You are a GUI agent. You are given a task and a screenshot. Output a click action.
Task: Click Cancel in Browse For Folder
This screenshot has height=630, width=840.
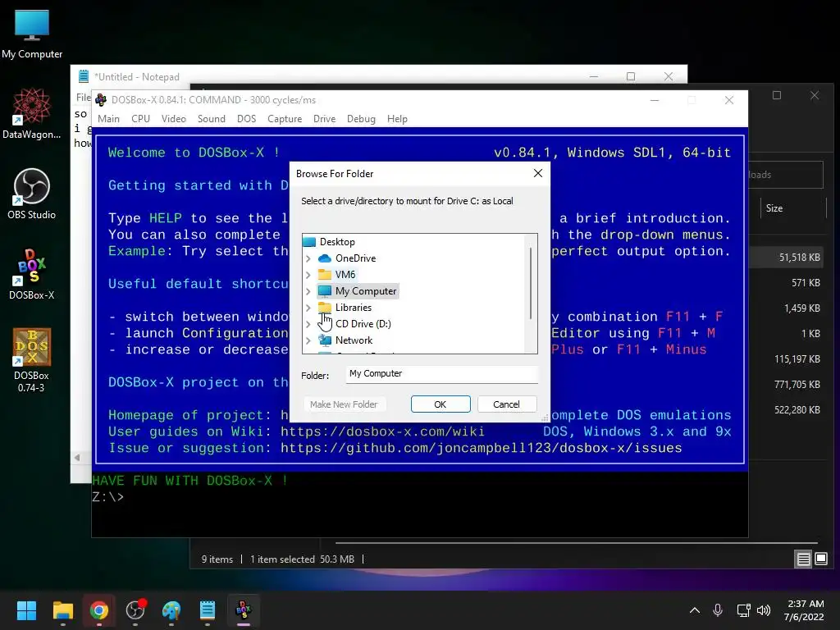pos(506,404)
